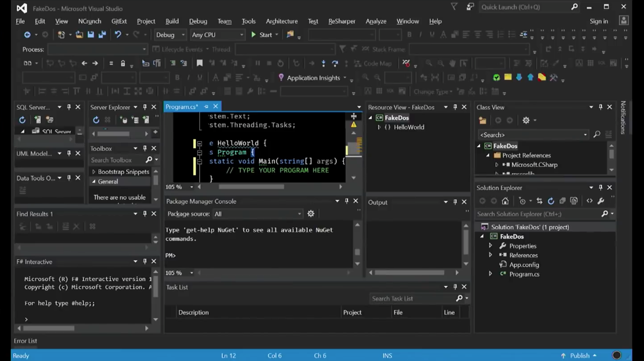Click the View Code icon in Solution Explorer
644x361 pixels.
[x=589, y=201]
